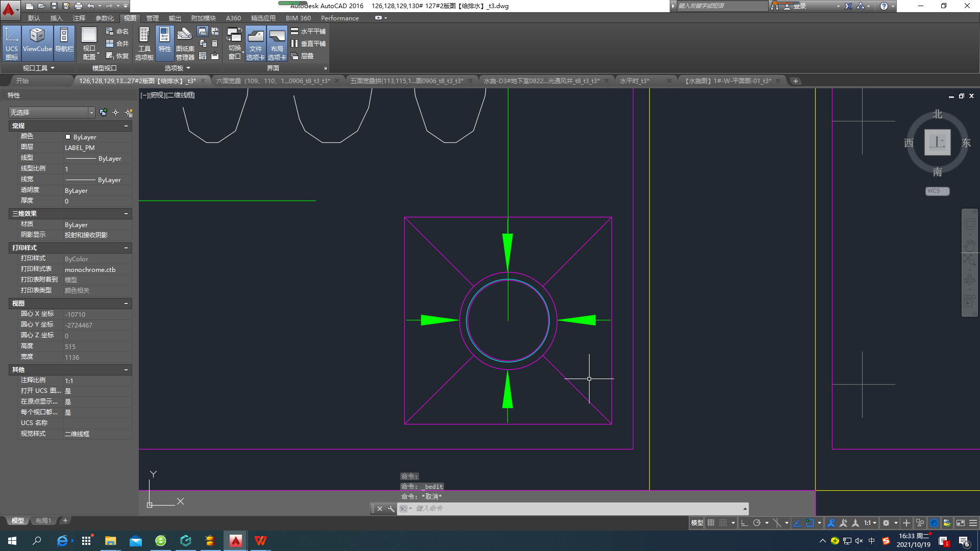Click the 图层 LABEL_PM value field
This screenshot has height=551, width=980.
click(97, 147)
